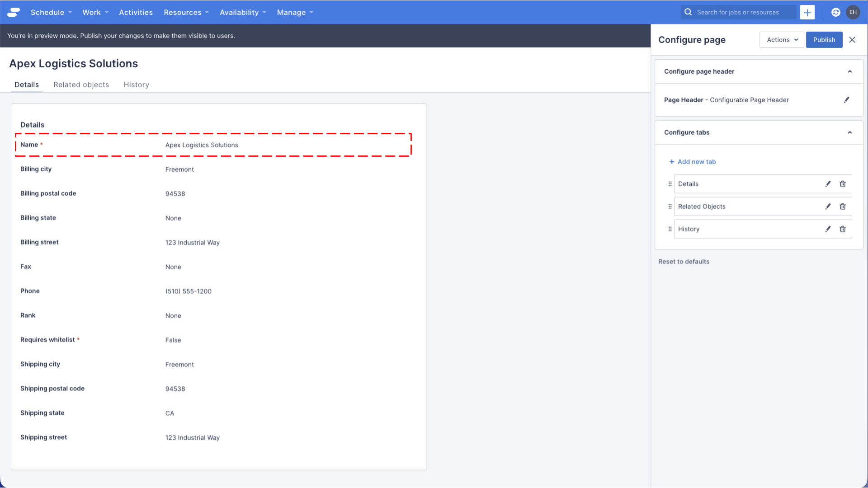Collapse the Configure page header section

tap(849, 71)
